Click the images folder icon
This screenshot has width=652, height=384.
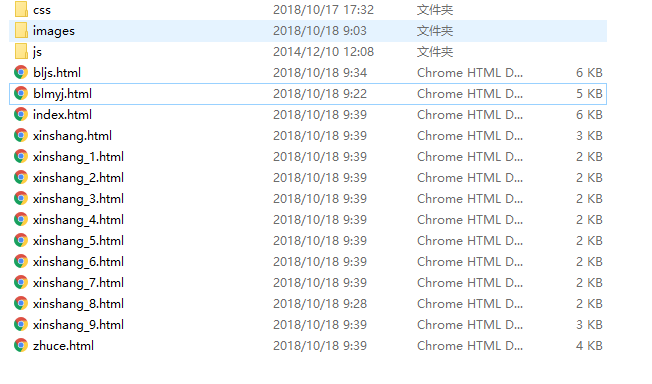(x=21, y=31)
